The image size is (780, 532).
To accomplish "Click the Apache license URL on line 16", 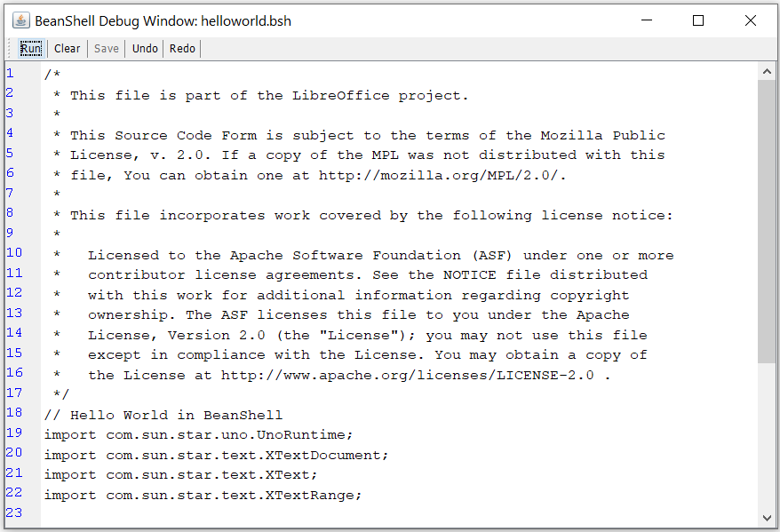I will point(409,375).
